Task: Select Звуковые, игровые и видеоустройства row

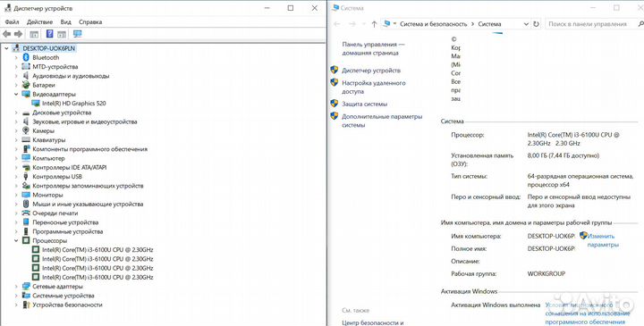Action: point(85,121)
